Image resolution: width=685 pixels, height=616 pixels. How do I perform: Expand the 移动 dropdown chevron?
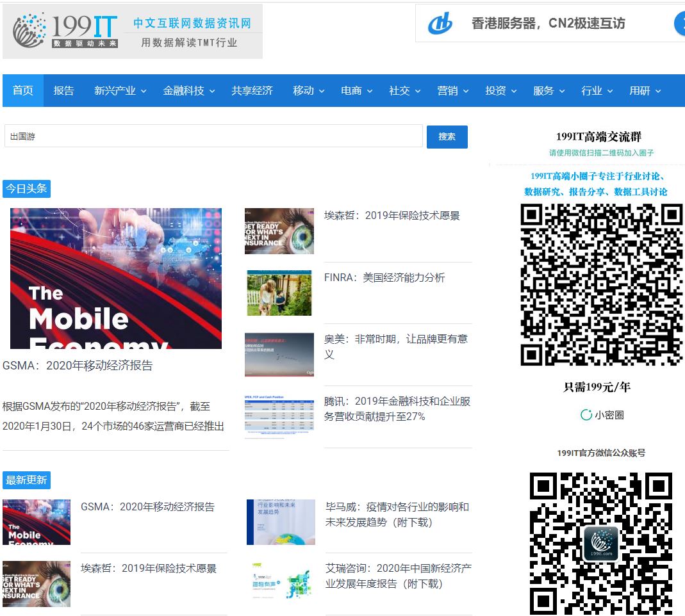[322, 91]
